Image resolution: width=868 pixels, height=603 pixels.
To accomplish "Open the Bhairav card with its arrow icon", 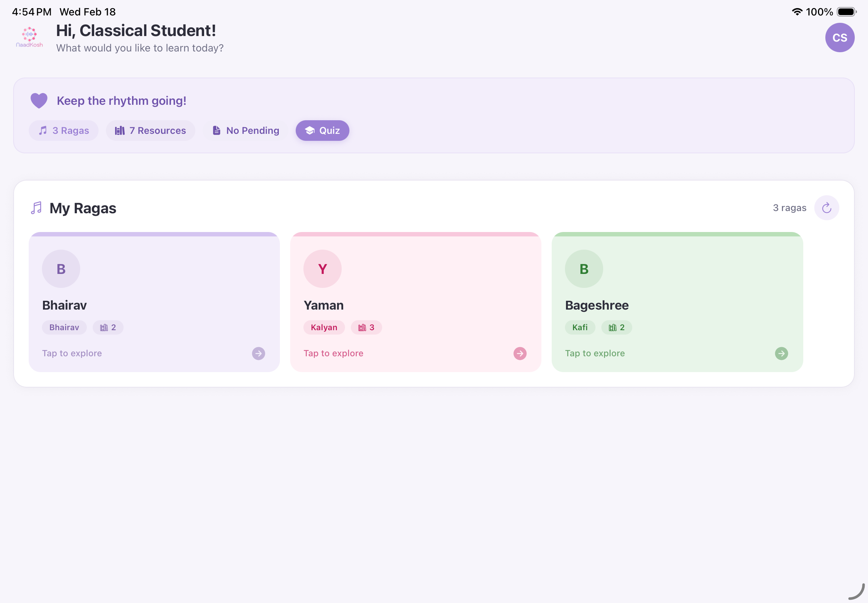I will [258, 353].
